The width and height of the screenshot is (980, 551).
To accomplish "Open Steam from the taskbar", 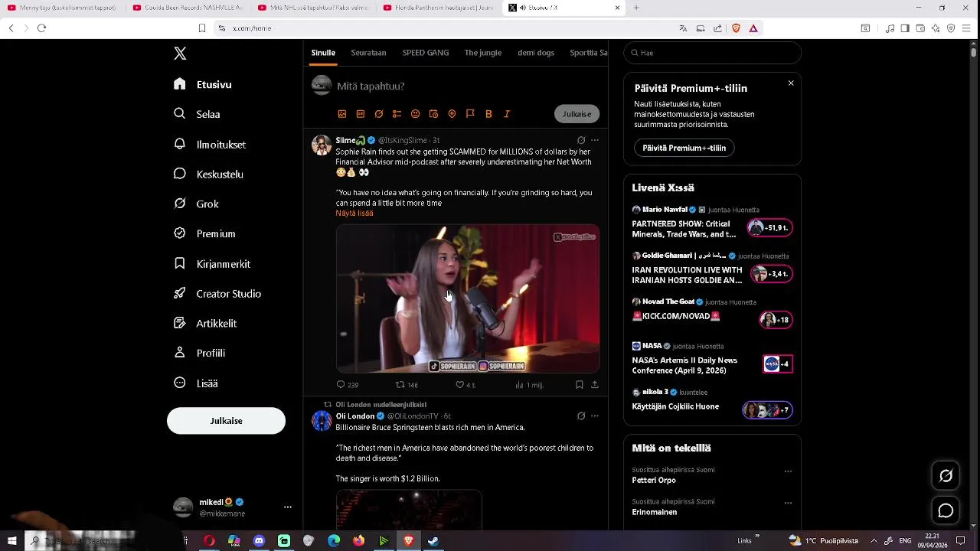I will [433, 541].
